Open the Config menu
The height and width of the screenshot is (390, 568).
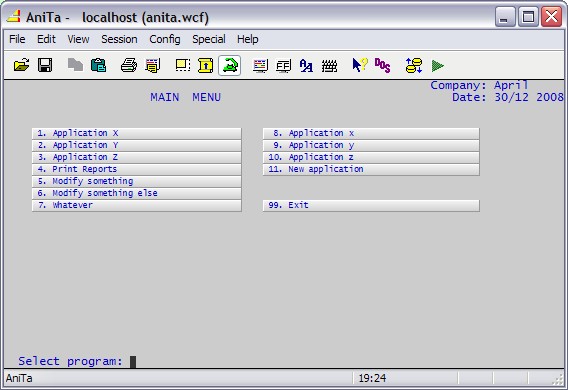(x=165, y=39)
